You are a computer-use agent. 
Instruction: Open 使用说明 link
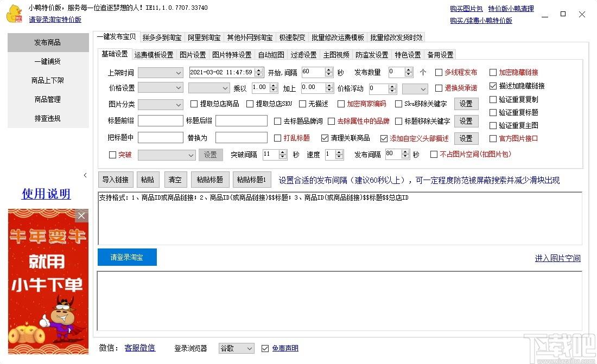point(46,194)
